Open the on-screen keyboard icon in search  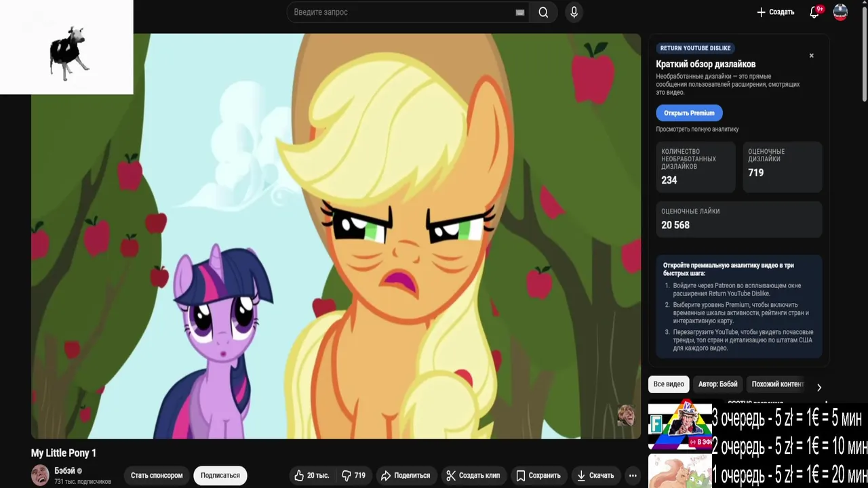[x=520, y=12]
